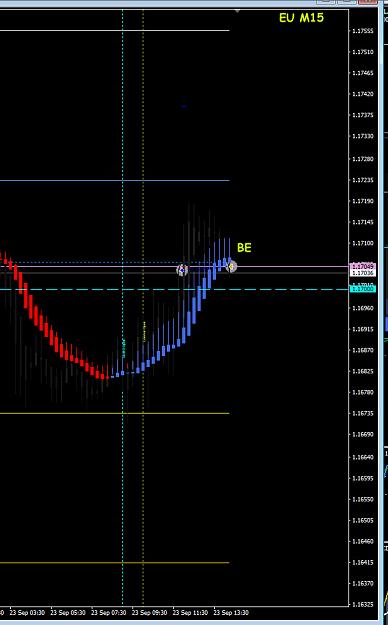This screenshot has width=388, height=625.
Task: Select the yellow horizontal line near 1.16735
Action: point(115,413)
